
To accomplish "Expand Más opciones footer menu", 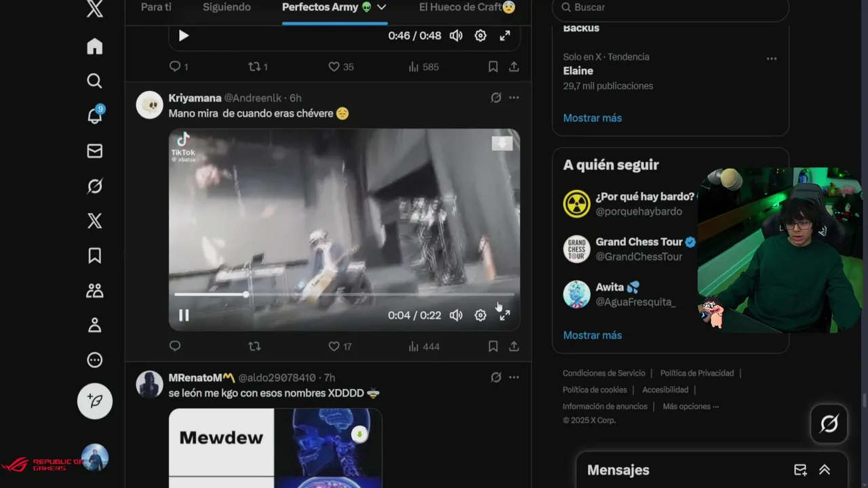I will (x=690, y=407).
